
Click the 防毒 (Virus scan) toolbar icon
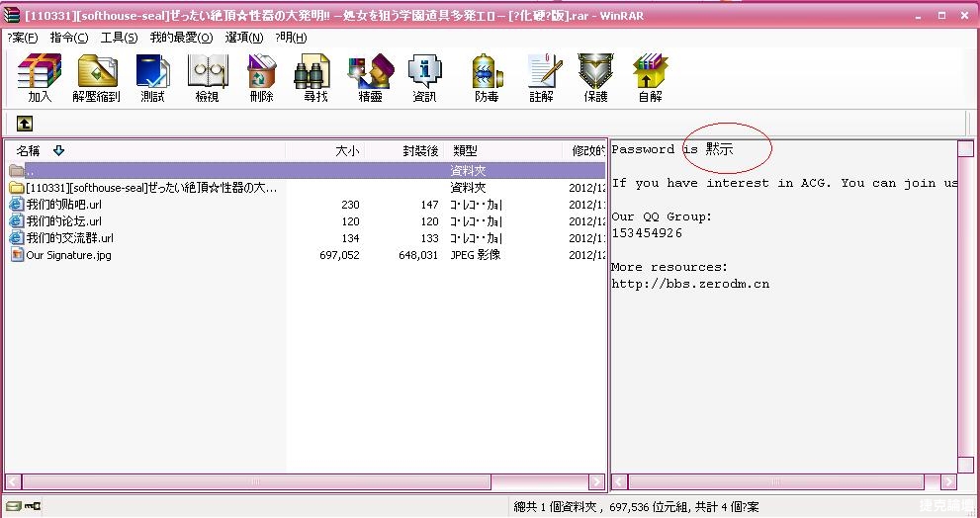point(487,77)
